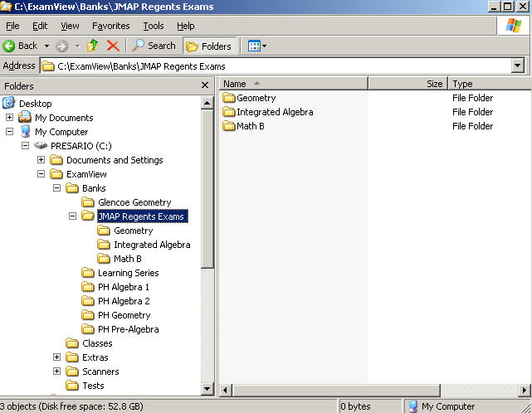Select Geometry folder icon in file list

(x=229, y=98)
